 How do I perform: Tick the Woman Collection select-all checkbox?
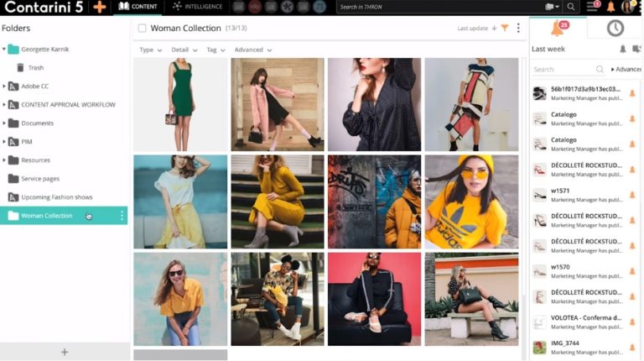coord(142,29)
